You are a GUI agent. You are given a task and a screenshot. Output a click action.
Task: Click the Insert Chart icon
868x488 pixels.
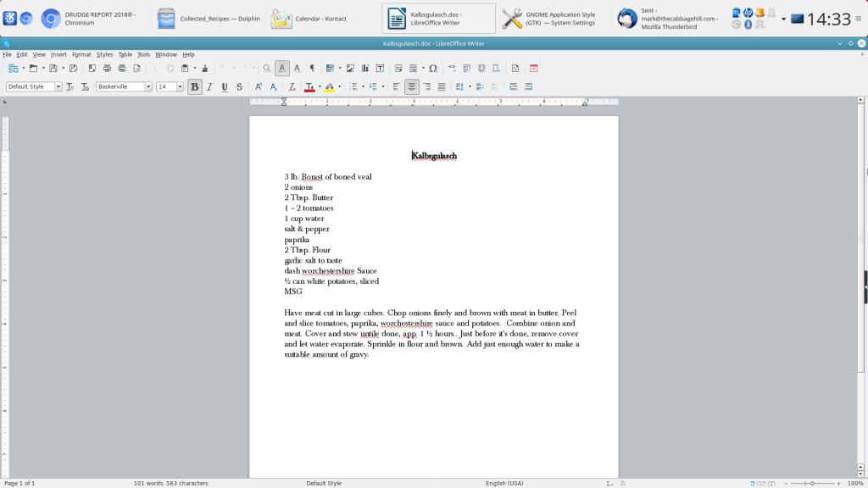(x=365, y=68)
